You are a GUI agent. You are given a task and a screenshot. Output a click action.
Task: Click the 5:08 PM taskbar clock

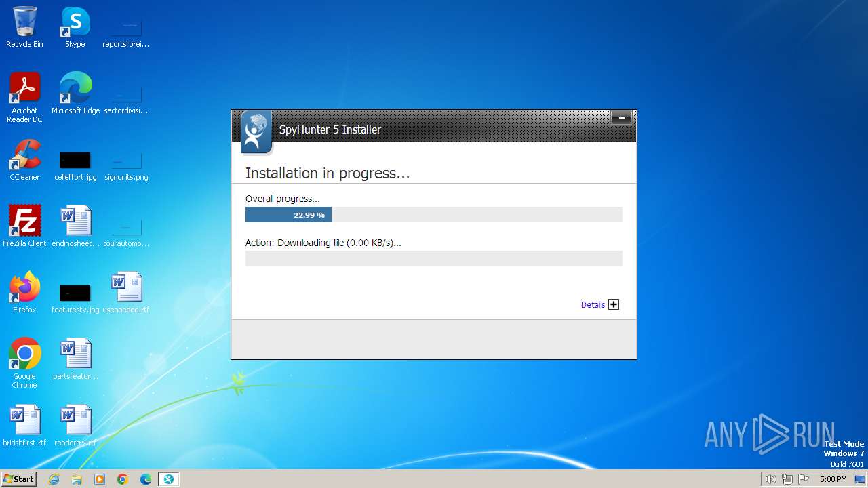coord(833,479)
